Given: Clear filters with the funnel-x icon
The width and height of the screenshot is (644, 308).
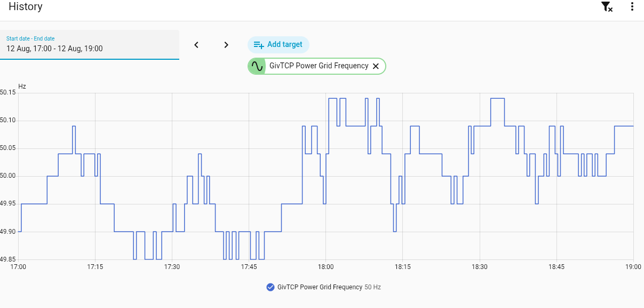Looking at the screenshot, I should coord(607,7).
